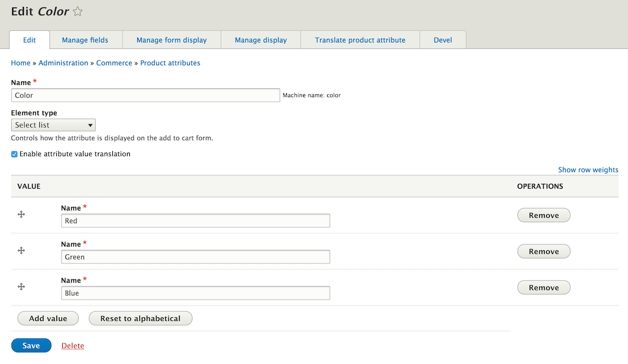Image resolution: width=628 pixels, height=364 pixels.
Task: Save the Color attribute
Action: (31, 345)
